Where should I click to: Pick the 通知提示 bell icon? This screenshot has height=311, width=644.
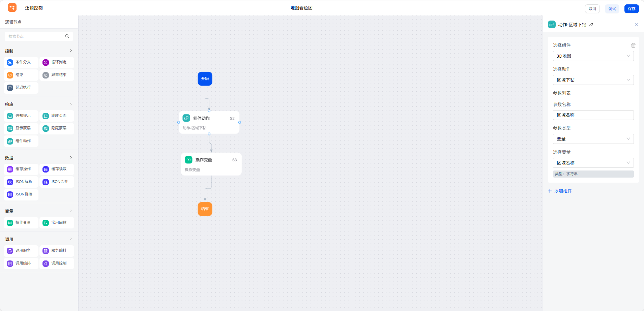[x=10, y=116]
